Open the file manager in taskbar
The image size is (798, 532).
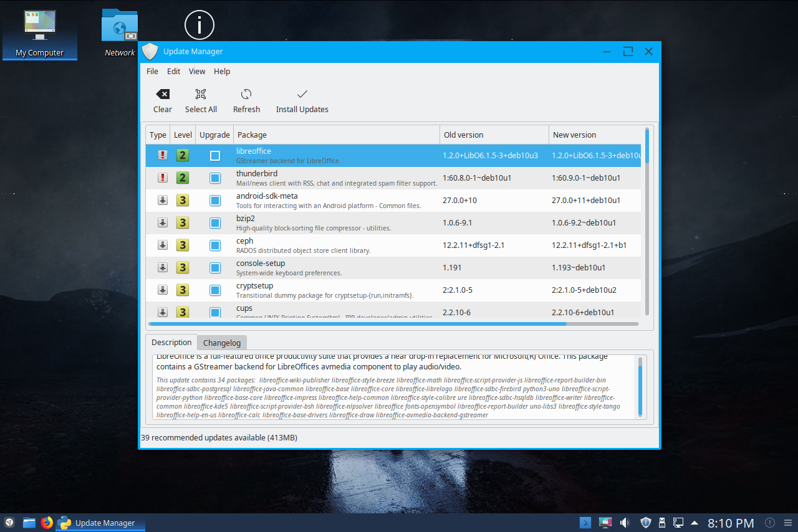click(x=29, y=523)
